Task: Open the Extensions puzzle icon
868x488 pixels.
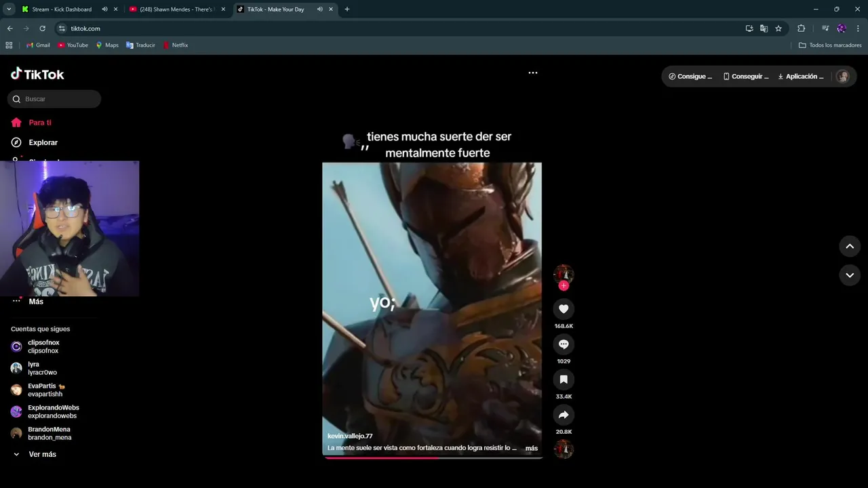Action: [801, 28]
